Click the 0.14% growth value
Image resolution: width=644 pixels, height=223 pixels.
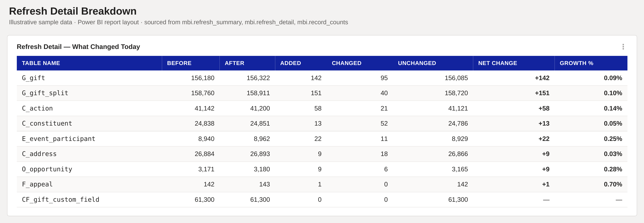tap(613, 109)
